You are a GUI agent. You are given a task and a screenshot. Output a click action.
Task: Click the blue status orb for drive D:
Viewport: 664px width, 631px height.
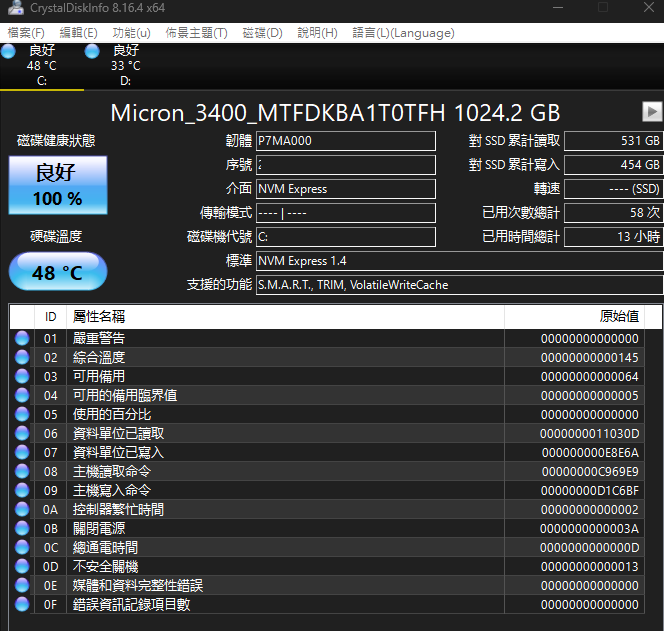[x=92, y=51]
